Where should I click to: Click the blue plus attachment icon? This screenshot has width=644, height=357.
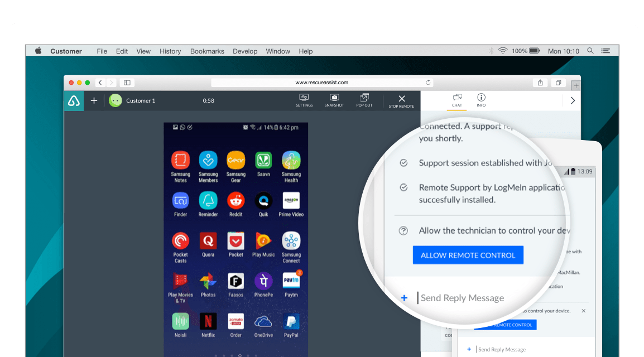click(404, 298)
